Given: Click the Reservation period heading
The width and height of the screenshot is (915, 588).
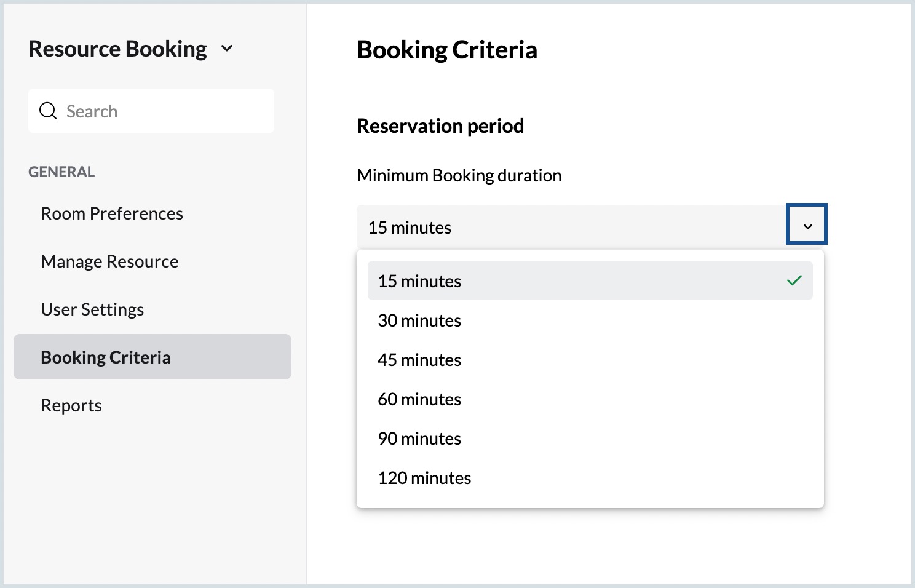Looking at the screenshot, I should point(440,126).
